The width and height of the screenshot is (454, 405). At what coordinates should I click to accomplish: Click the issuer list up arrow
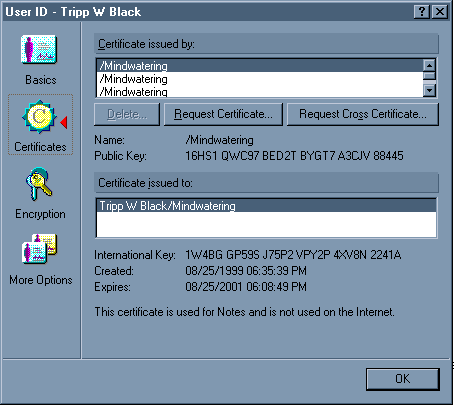click(429, 65)
